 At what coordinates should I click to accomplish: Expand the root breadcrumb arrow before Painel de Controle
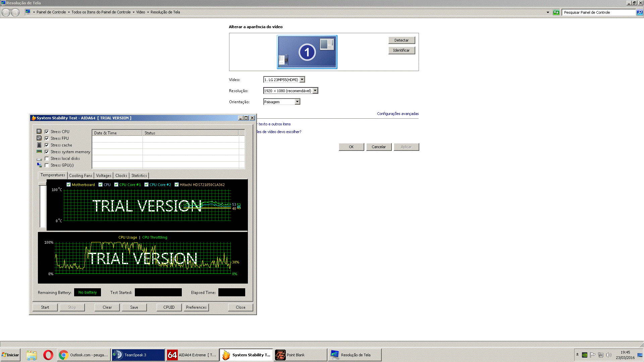click(x=34, y=12)
